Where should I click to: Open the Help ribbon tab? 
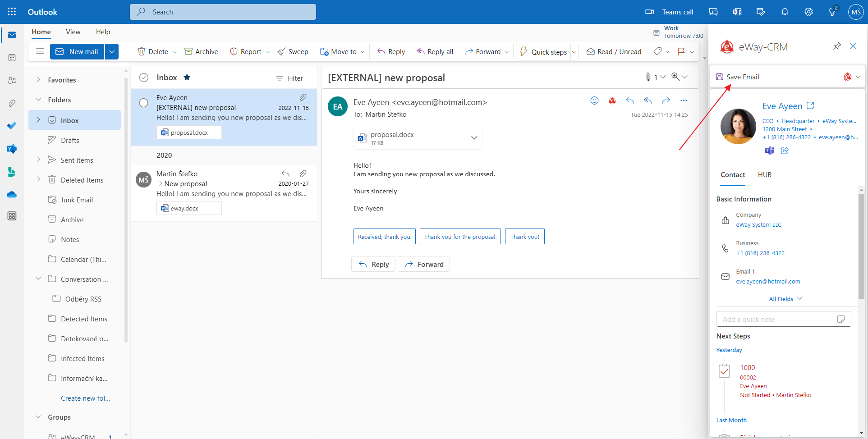click(x=103, y=32)
